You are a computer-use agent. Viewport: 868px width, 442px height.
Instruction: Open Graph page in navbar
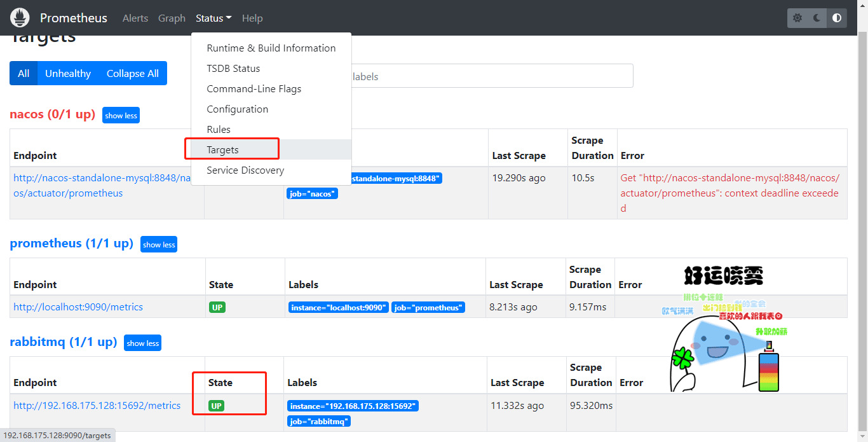(172, 18)
